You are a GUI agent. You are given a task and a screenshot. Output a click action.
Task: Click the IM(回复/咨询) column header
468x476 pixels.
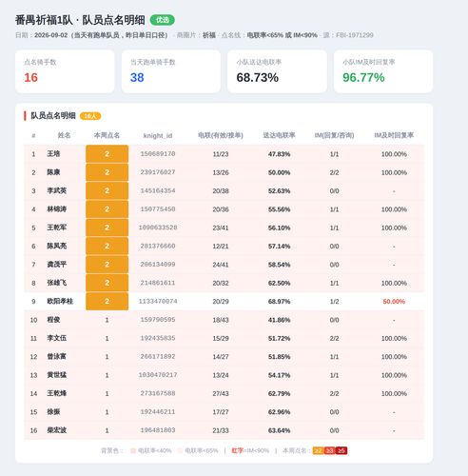334,135
